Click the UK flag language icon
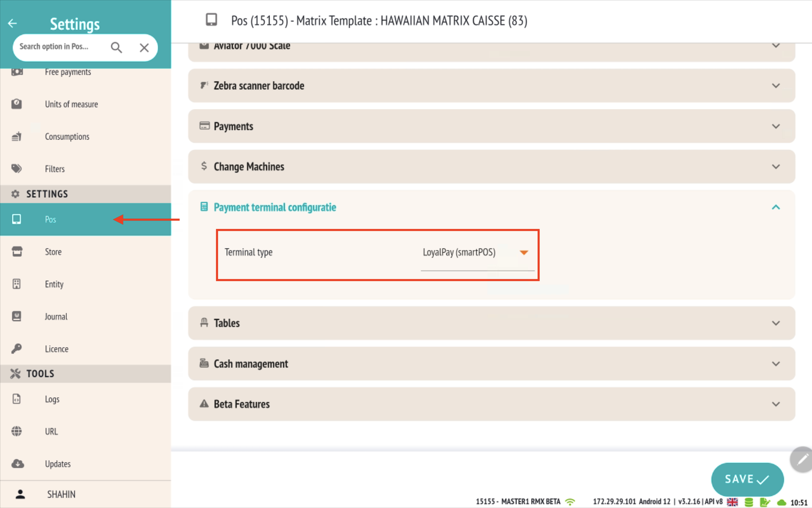Image resolution: width=812 pixels, height=508 pixels. click(x=732, y=502)
